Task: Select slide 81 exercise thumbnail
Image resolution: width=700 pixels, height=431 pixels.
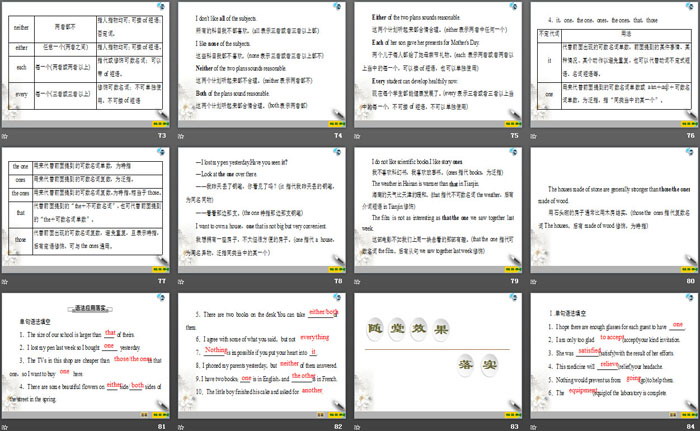Action: click(x=86, y=356)
